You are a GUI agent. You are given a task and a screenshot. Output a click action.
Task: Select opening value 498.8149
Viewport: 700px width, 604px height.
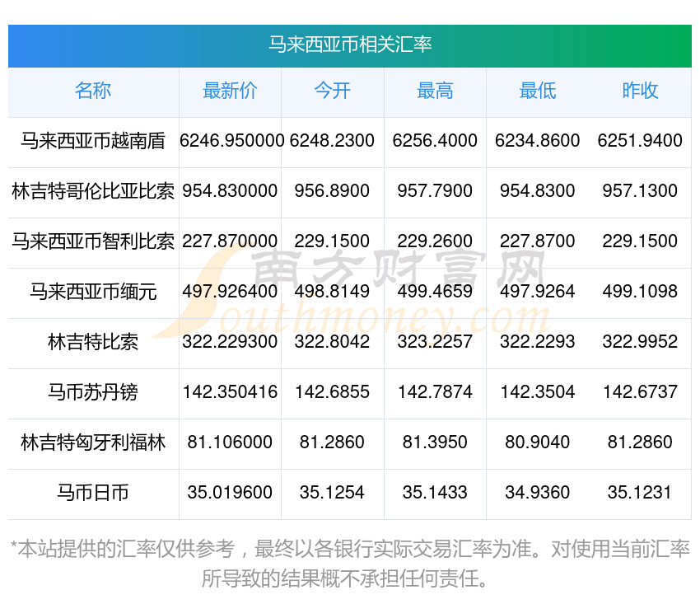(x=332, y=292)
